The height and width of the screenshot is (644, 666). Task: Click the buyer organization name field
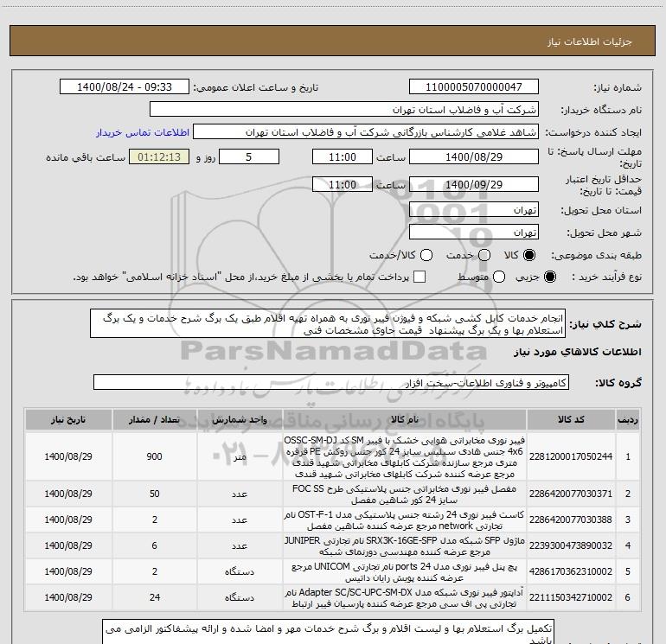(344, 110)
